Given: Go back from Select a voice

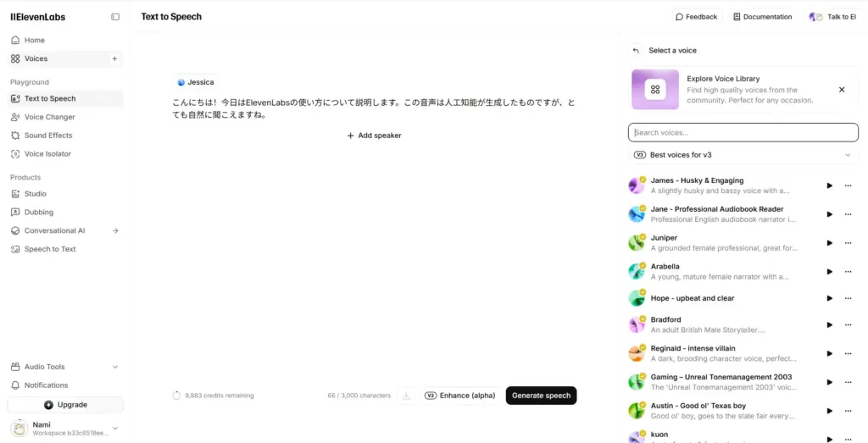Looking at the screenshot, I should 636,50.
